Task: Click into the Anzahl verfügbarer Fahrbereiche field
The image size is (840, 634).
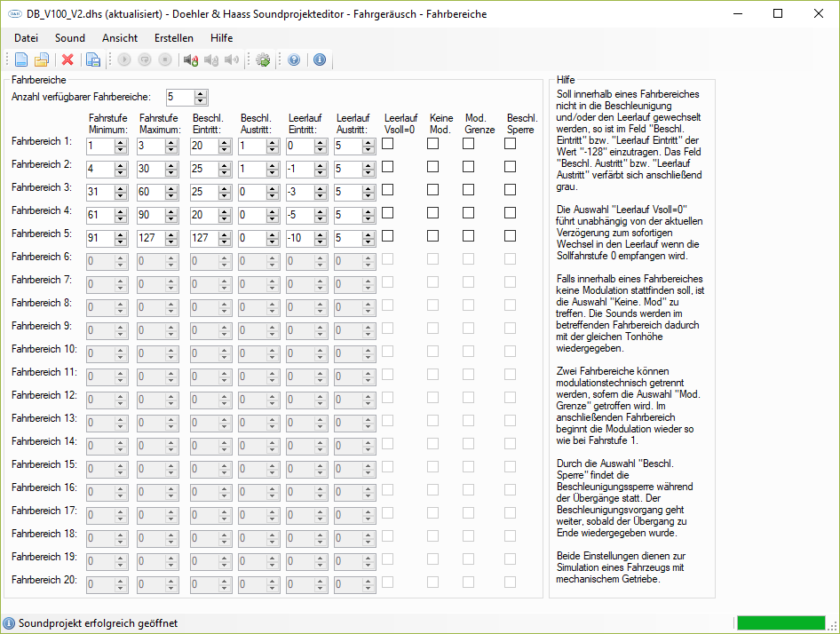Action: pyautogui.click(x=180, y=98)
